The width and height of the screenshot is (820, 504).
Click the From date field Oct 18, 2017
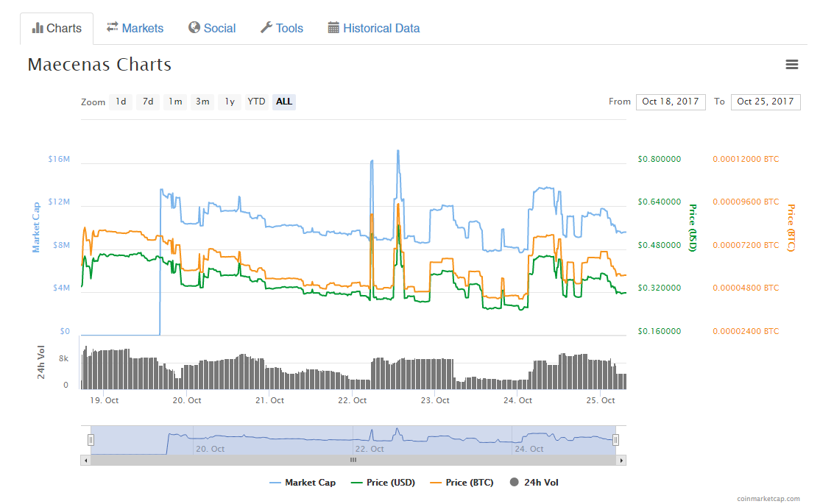(x=671, y=102)
